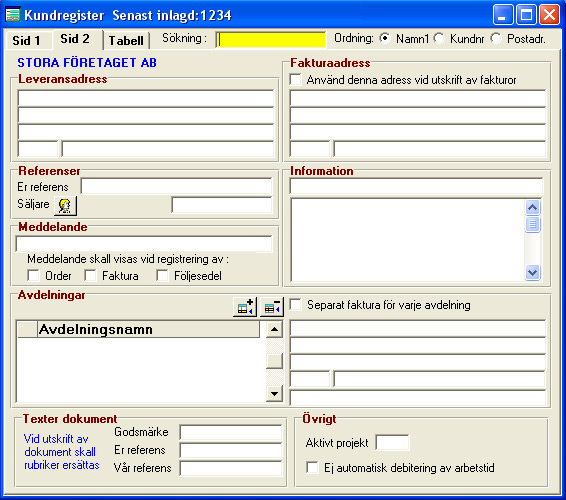Maximize the Kundregister window
This screenshot has height=500, width=566.
click(x=526, y=15)
